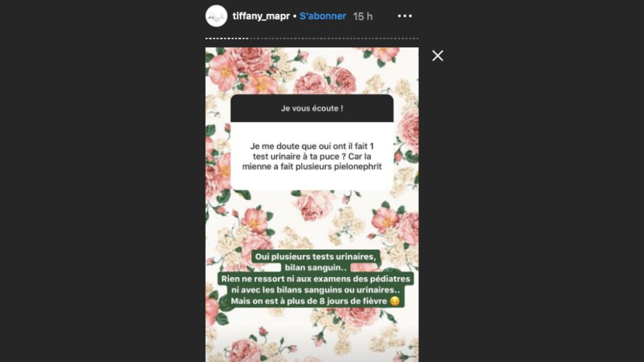Jump to the first story progress segment

pyautogui.click(x=206, y=38)
